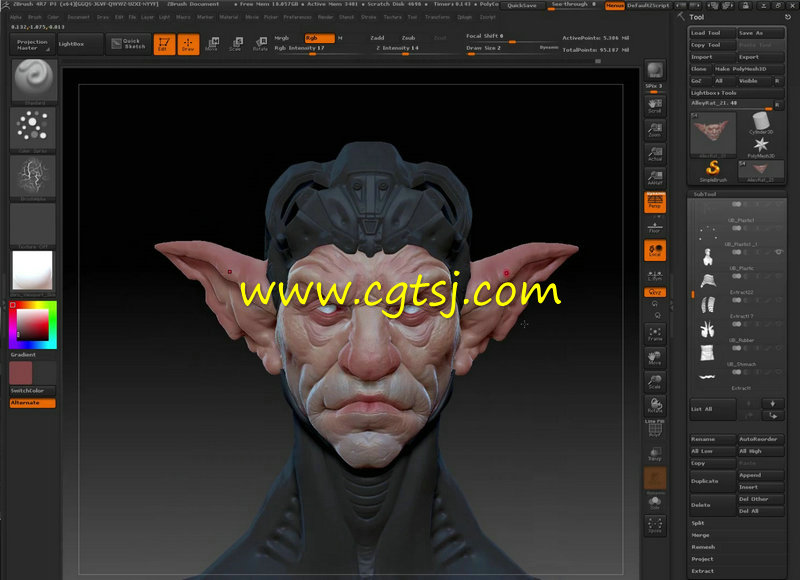Click the Transp transparency icon

(x=655, y=453)
